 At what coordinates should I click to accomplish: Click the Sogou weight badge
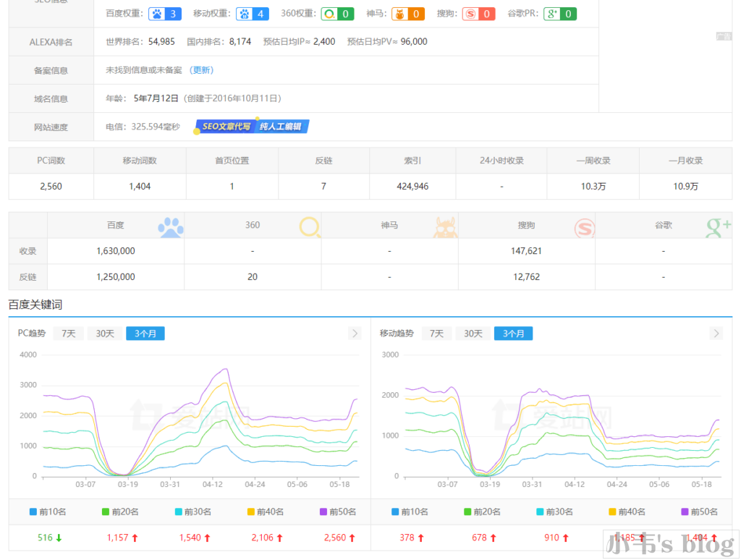[x=478, y=14]
